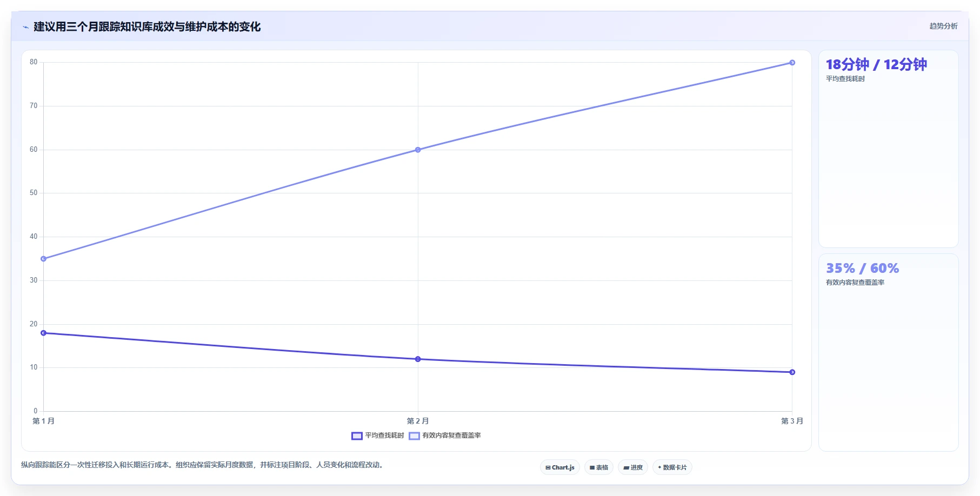
Task: Click the chart title 建议用三个月跟踪知识库成效
Action: pos(147,27)
